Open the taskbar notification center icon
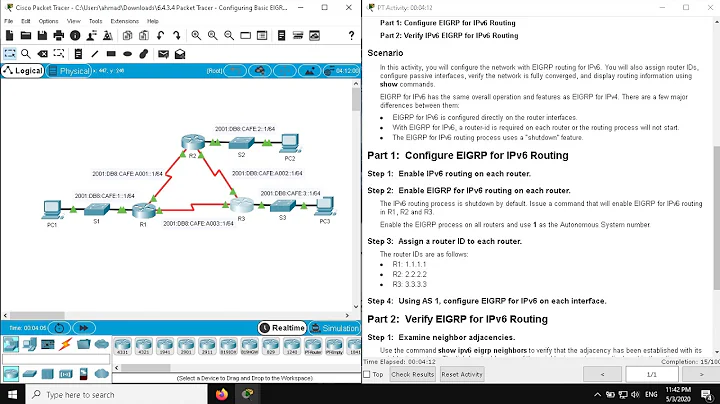The height and width of the screenshot is (404, 720). [706, 394]
